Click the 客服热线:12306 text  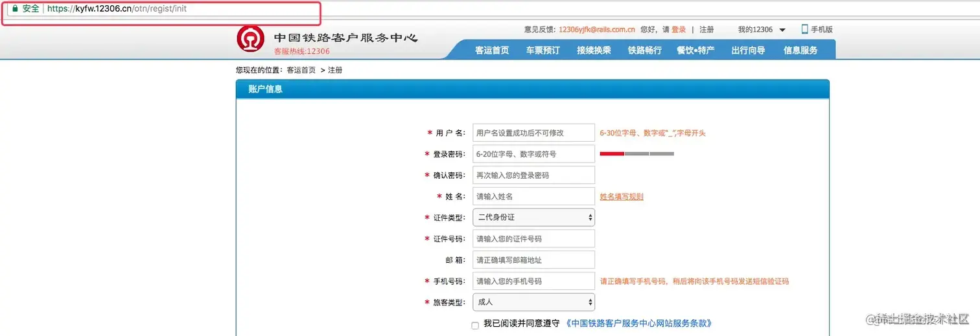pyautogui.click(x=301, y=52)
